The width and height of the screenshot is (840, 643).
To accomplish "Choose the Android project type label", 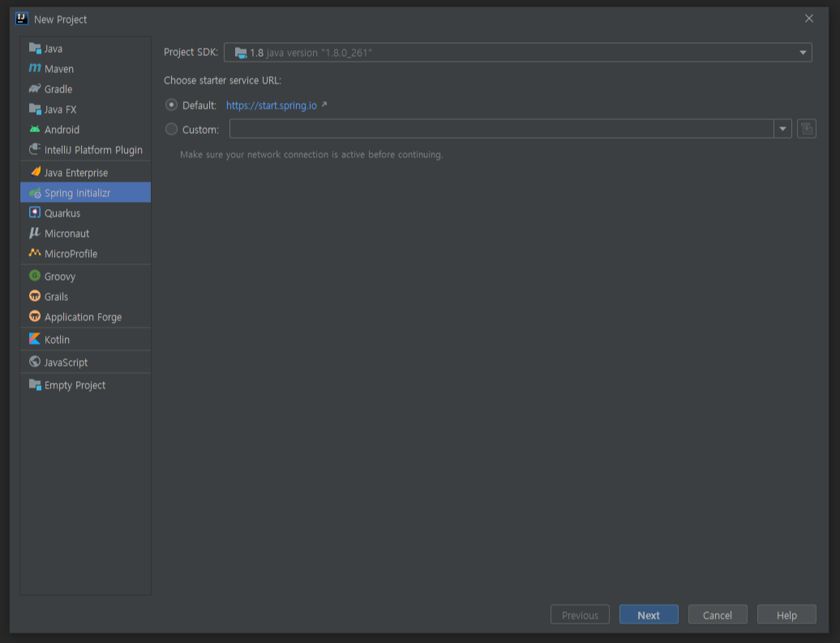I will coord(62,130).
